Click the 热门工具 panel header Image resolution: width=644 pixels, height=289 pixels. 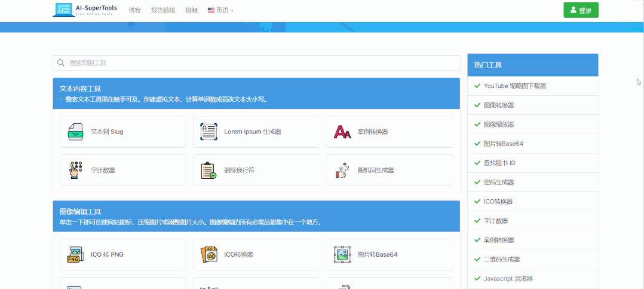click(533, 65)
